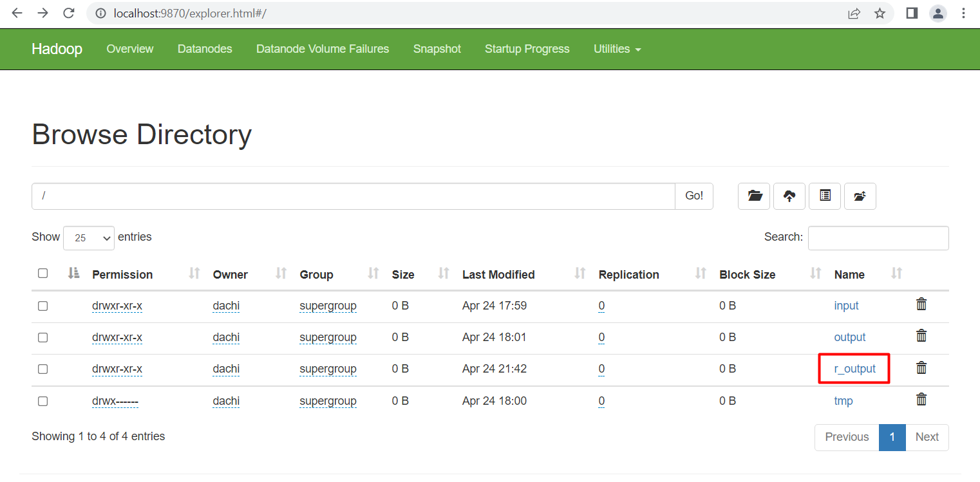The image size is (980, 482).
Task: Delete r_output using its trash icon
Action: pos(921,367)
